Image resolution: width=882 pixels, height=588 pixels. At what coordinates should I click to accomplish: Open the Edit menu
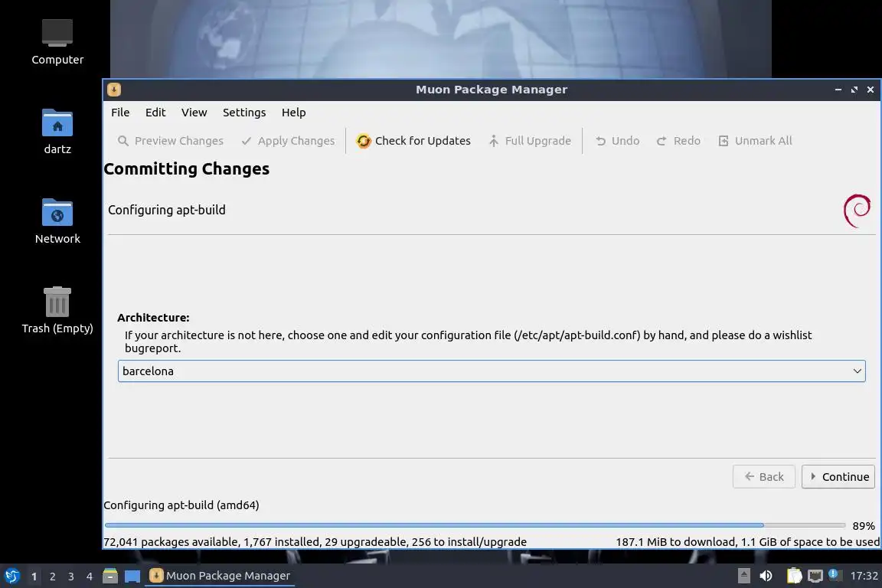pyautogui.click(x=155, y=113)
